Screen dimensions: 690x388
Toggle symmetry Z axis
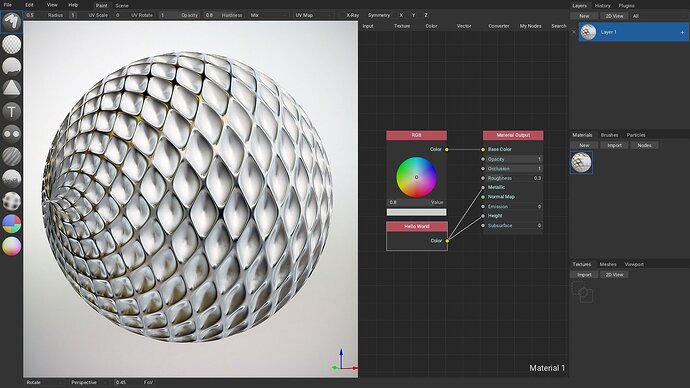(x=426, y=15)
